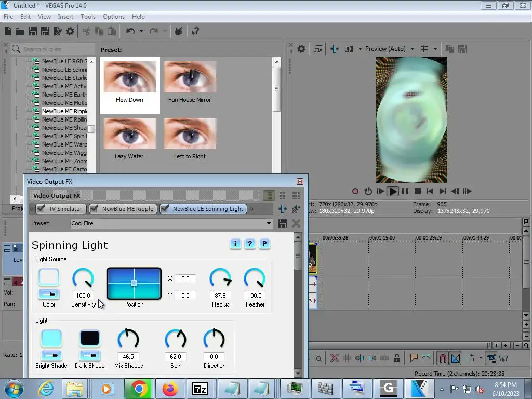
Task: Open the Bright Shade color swatch
Action: pos(51,338)
